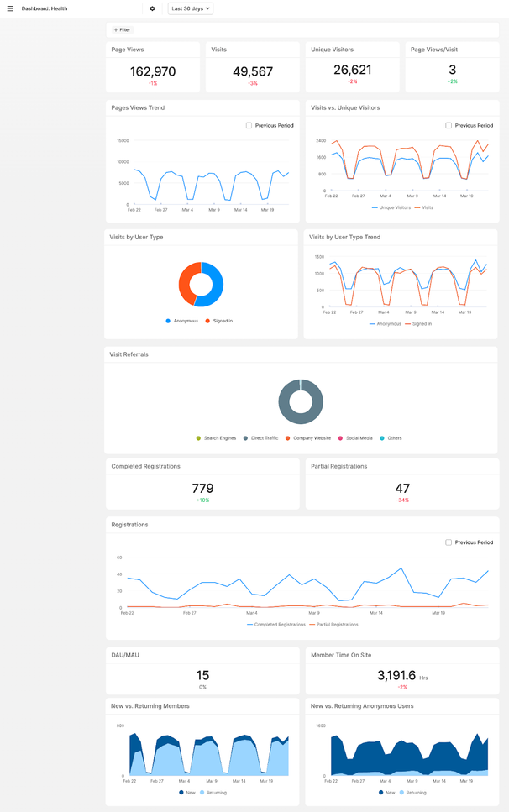Viewport: 509px width, 812px height.
Task: Enable Previous Period on Pages Views Trend
Action: coord(249,125)
